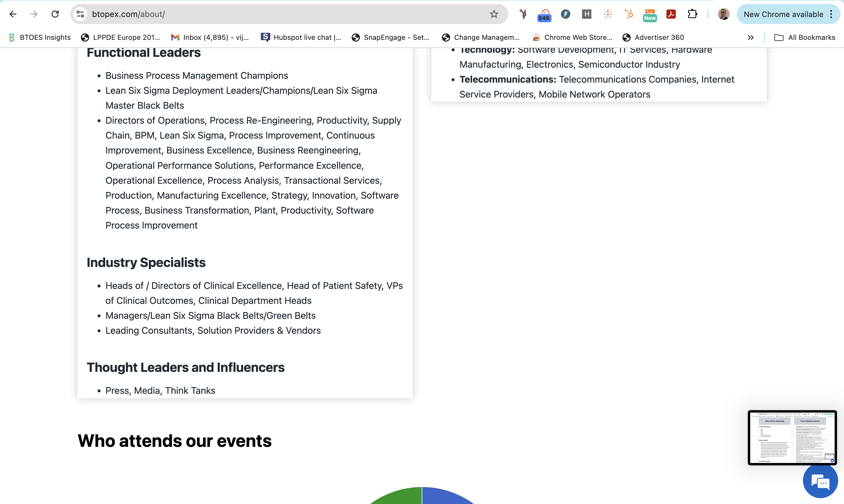Open the site information icon
The height and width of the screenshot is (504, 844).
(80, 14)
